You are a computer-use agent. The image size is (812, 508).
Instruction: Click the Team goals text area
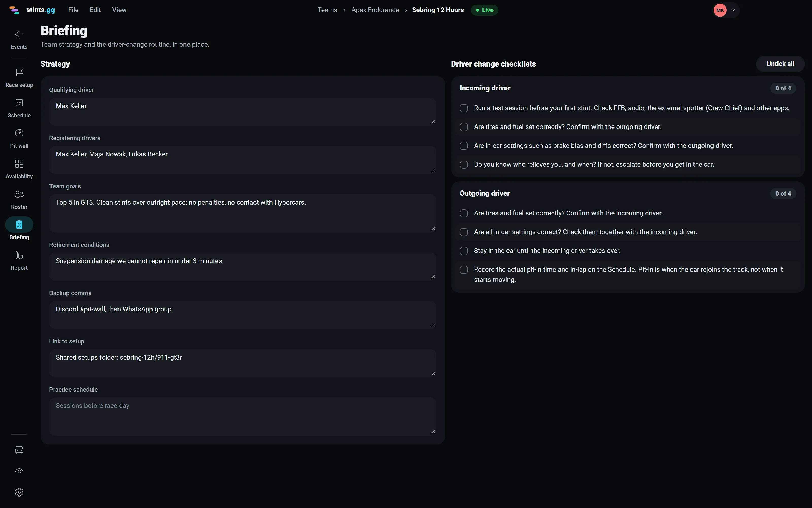coord(243,213)
